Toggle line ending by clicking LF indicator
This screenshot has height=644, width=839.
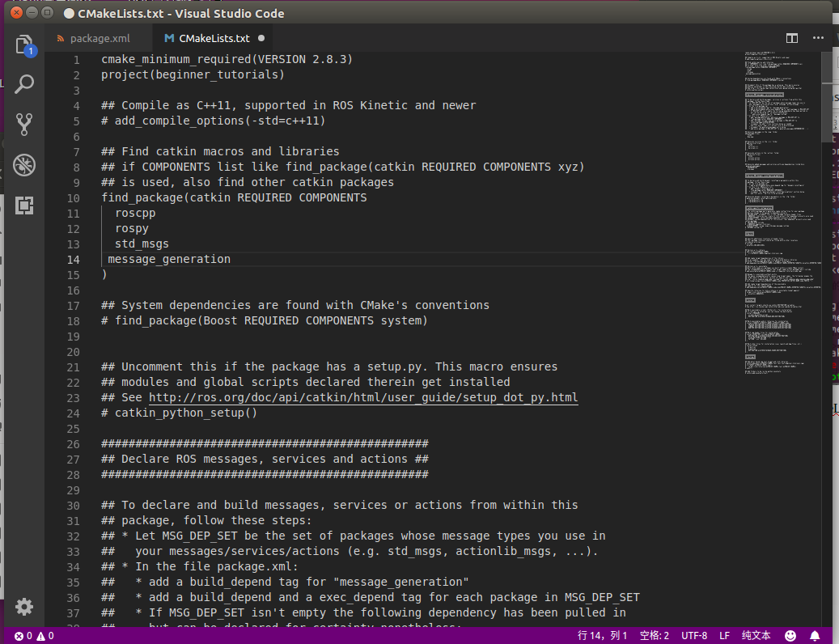point(724,635)
